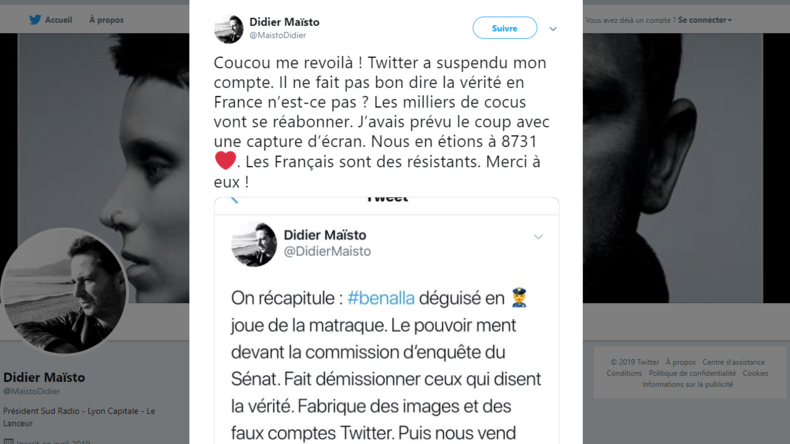Open the Centre d'assistance footer link

coord(733,362)
